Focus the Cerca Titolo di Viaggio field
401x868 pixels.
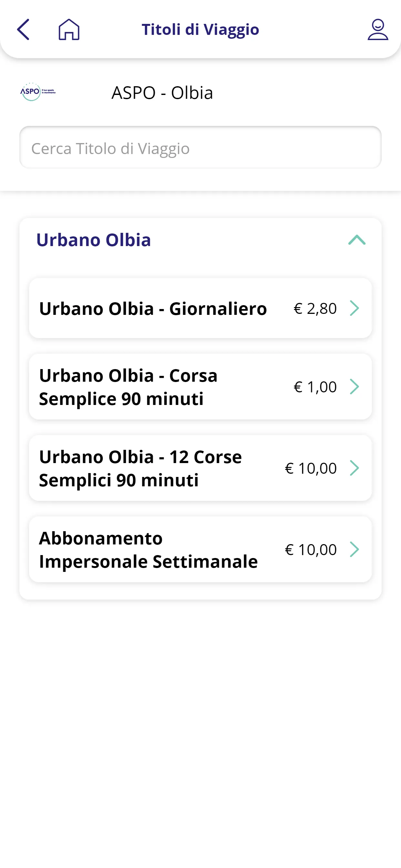(200, 148)
